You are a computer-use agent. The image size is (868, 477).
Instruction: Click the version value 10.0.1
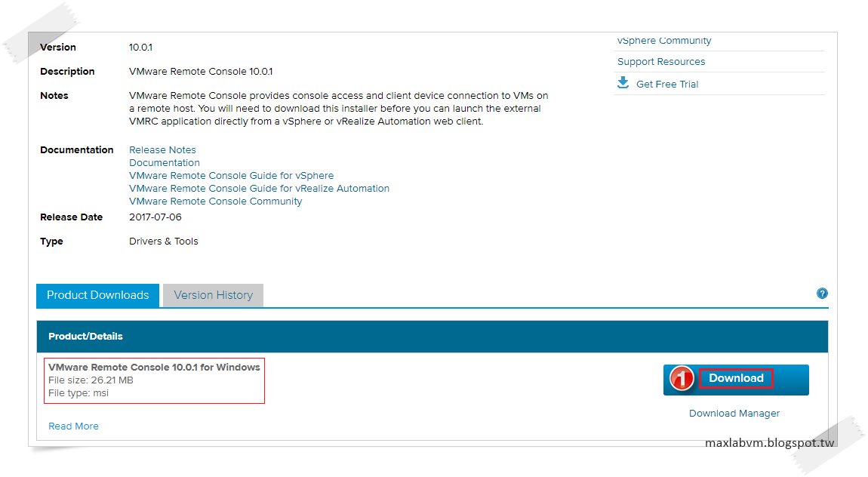pyautogui.click(x=140, y=48)
